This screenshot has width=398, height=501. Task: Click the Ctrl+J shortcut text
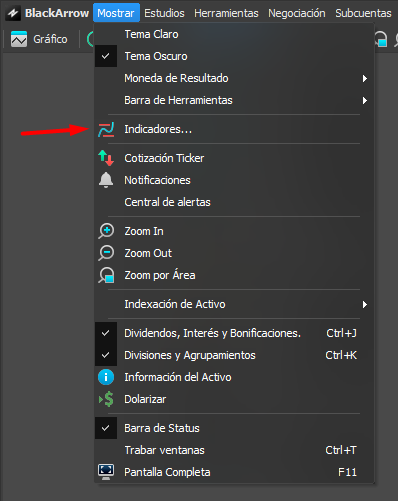coord(342,333)
